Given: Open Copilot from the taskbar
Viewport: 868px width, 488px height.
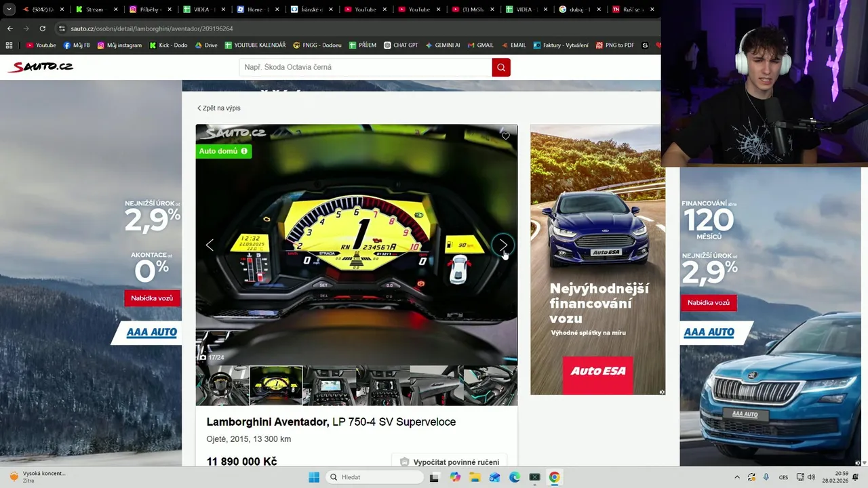Looking at the screenshot, I should click(455, 477).
